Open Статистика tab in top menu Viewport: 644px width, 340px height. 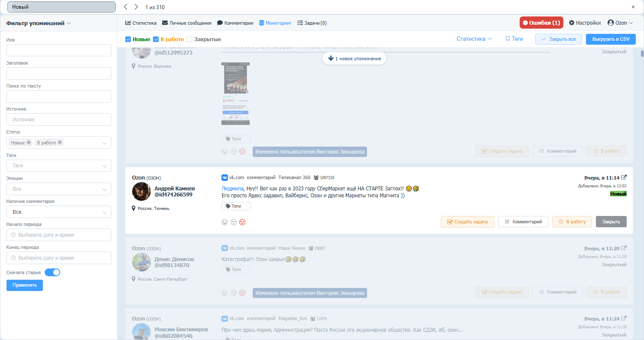(x=141, y=23)
